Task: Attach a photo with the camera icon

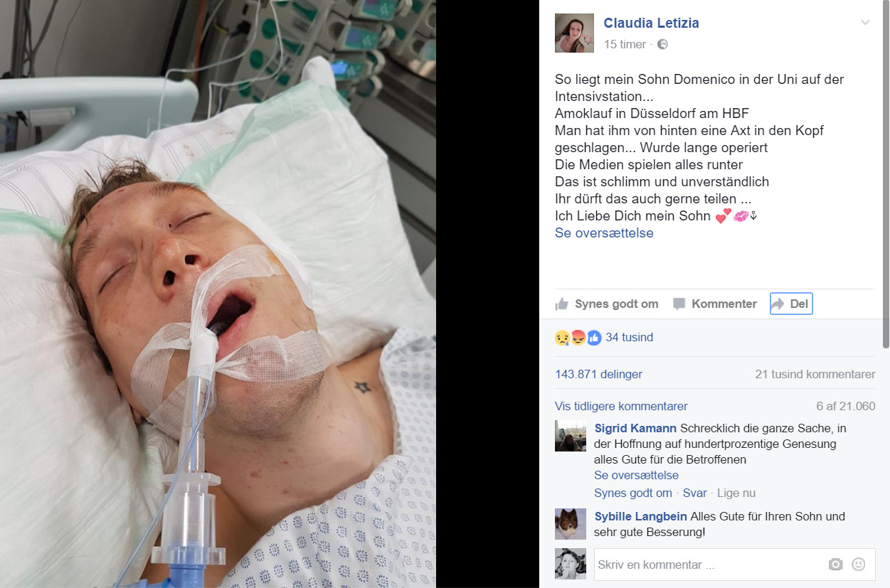Action: pos(835,565)
